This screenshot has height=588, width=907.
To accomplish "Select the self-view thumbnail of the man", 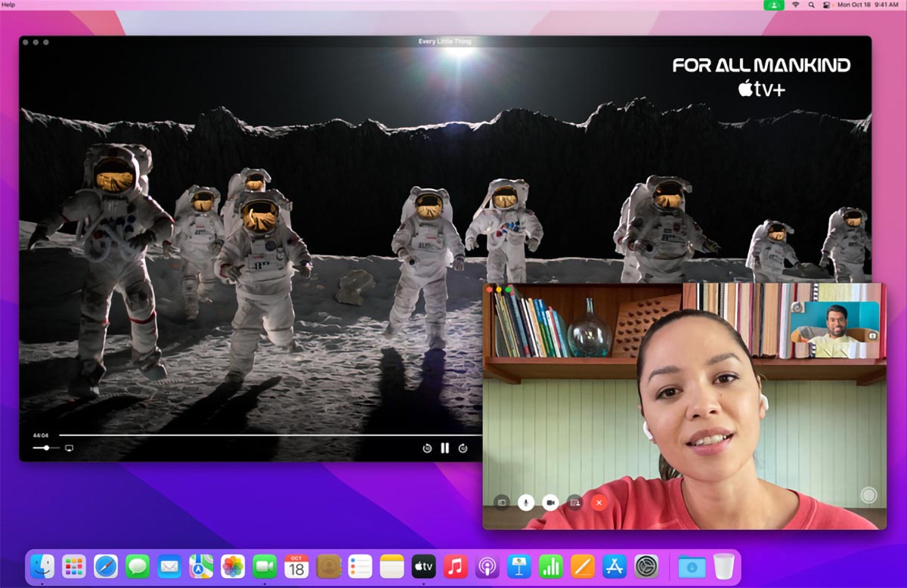I will pos(835,330).
